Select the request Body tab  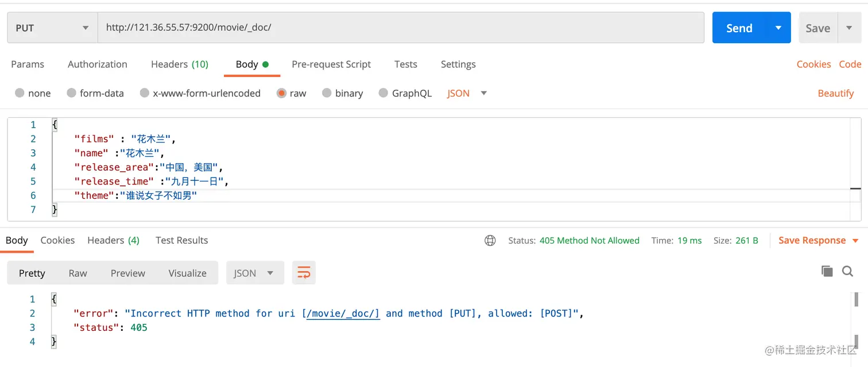(x=252, y=64)
